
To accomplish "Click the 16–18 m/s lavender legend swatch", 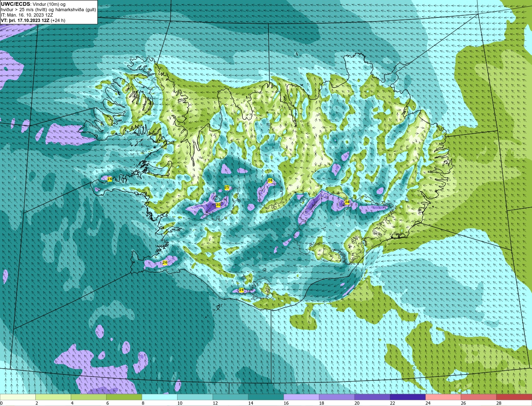I will (301, 397).
